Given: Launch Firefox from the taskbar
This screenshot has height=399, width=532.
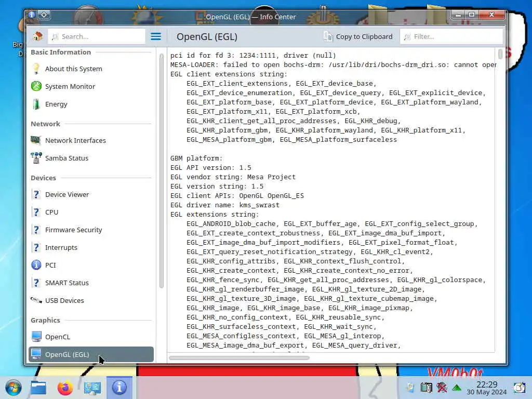Looking at the screenshot, I should tap(65, 388).
